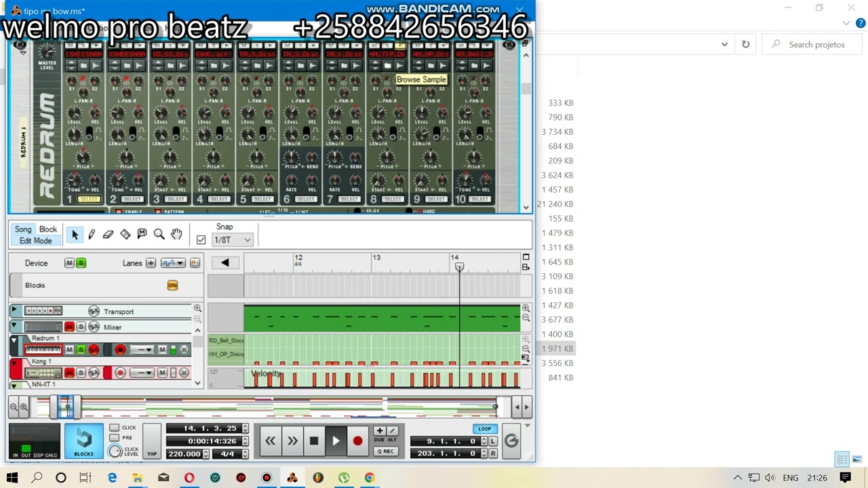Zoom out the song overview
Image resolution: width=868 pixels, height=488 pixels.
(x=14, y=407)
